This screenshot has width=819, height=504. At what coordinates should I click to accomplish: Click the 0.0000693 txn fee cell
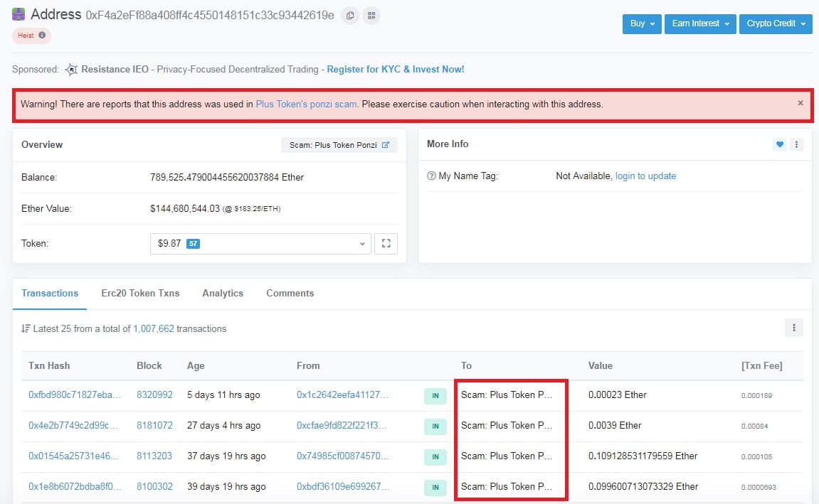click(759, 488)
